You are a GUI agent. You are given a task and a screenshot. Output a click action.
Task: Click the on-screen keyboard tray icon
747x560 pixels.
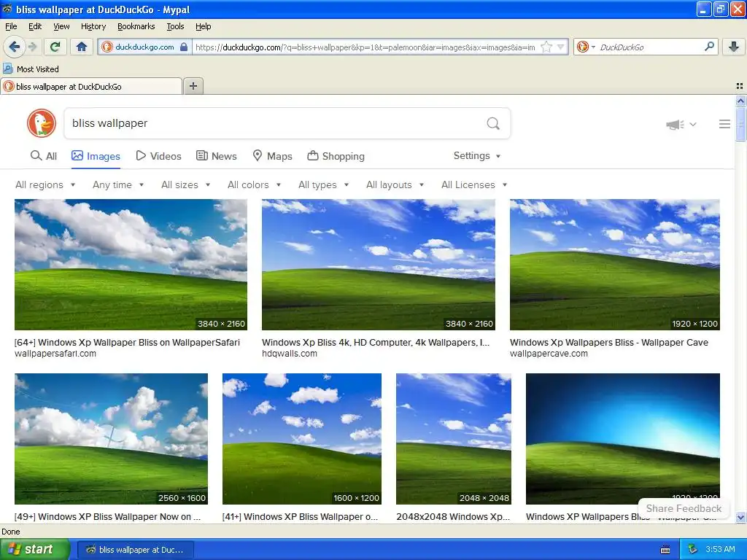click(x=665, y=550)
